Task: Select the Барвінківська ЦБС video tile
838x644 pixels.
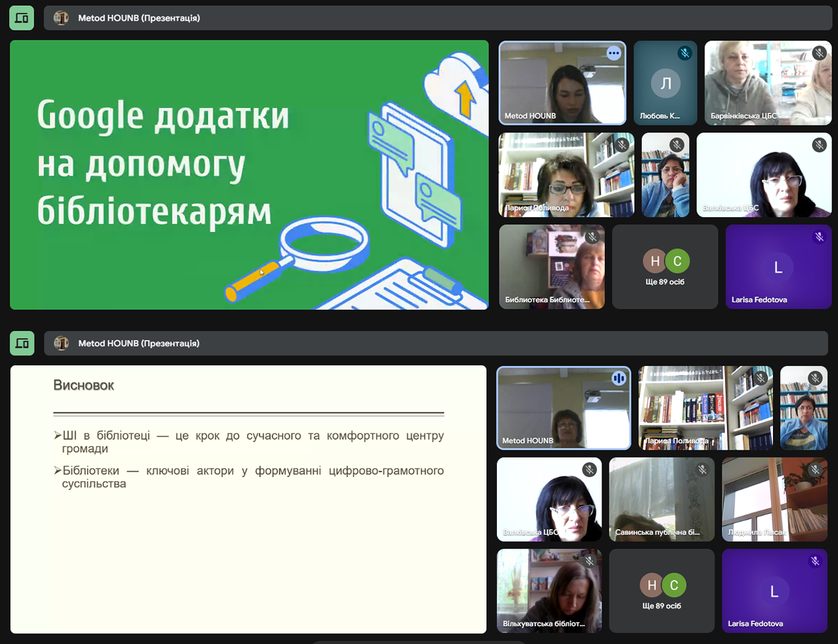Action: click(x=768, y=83)
